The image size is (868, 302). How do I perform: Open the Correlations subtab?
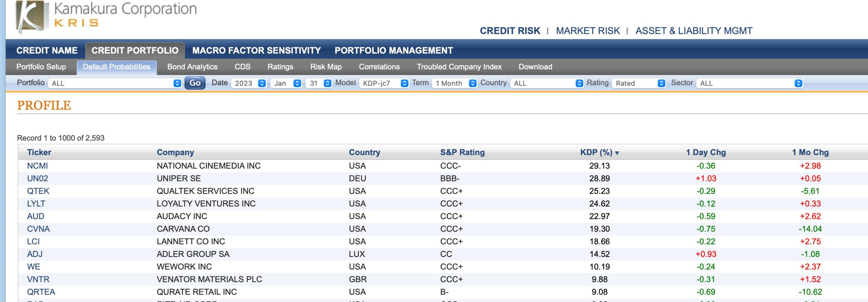point(379,67)
